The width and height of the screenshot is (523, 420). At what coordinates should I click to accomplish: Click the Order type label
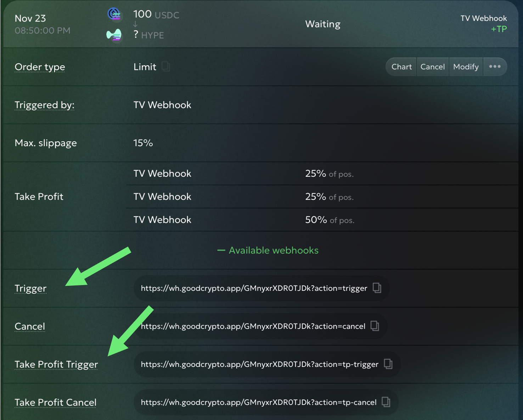[x=40, y=67]
